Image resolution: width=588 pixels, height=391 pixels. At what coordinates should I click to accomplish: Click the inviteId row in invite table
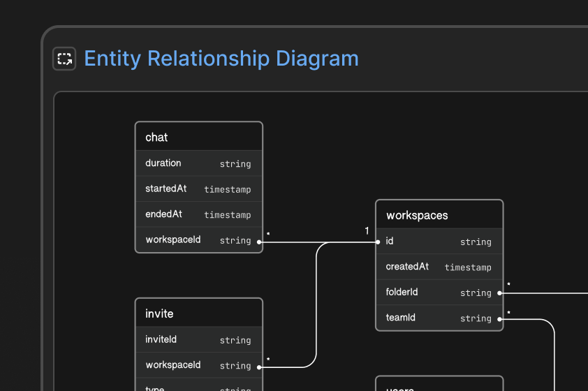click(199, 339)
